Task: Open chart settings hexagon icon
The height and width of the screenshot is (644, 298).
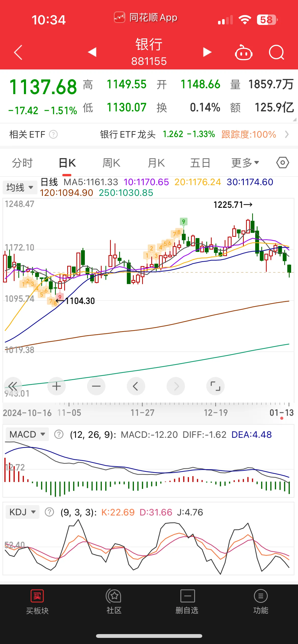Action: [283, 163]
